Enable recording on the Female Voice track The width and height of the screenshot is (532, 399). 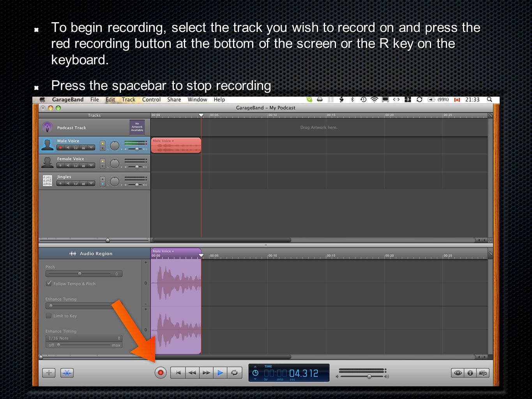[x=60, y=166]
